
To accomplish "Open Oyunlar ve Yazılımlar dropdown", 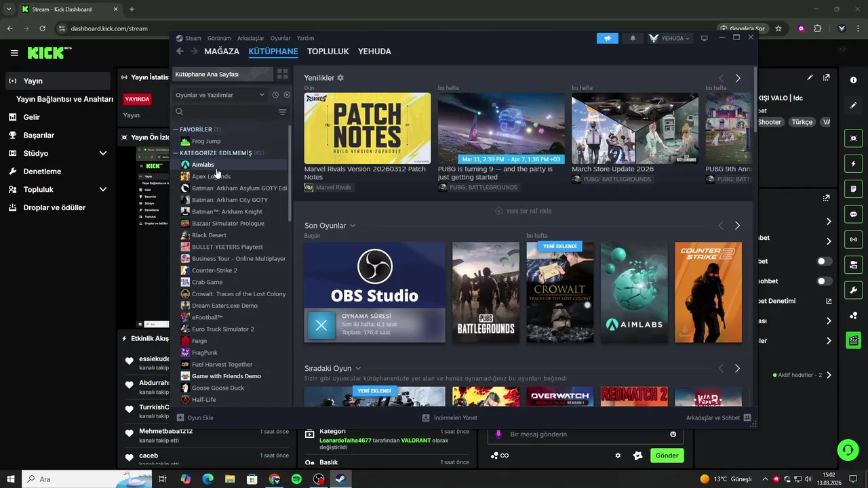I will tap(220, 95).
